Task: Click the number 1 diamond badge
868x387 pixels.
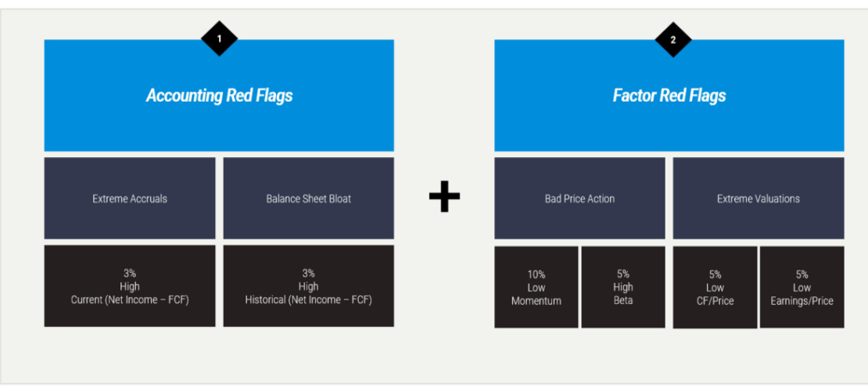Action: point(219,38)
